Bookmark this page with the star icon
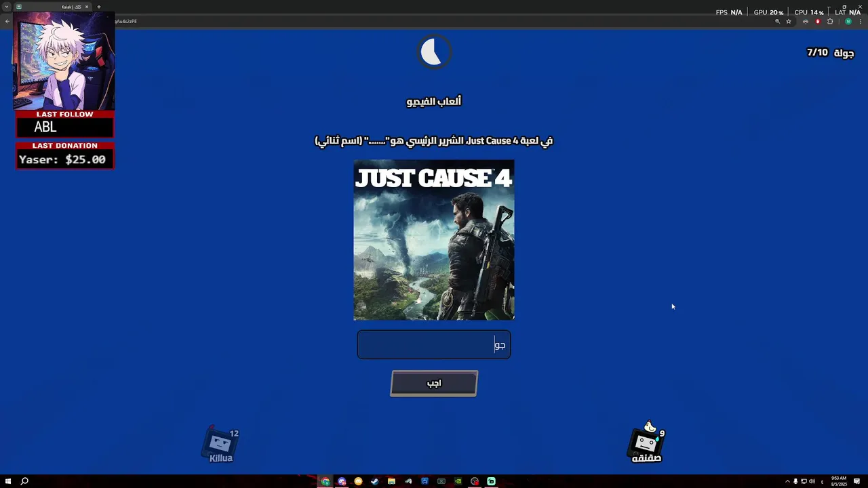This screenshot has height=488, width=868. pyautogui.click(x=789, y=22)
